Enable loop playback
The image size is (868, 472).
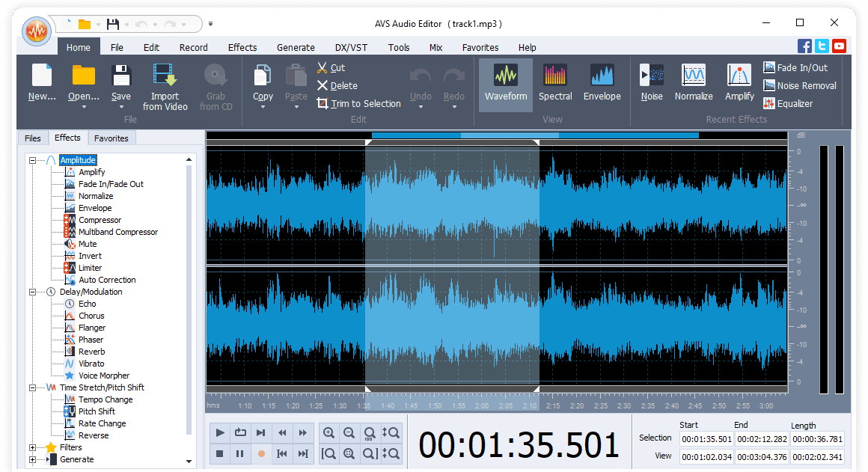(240, 432)
